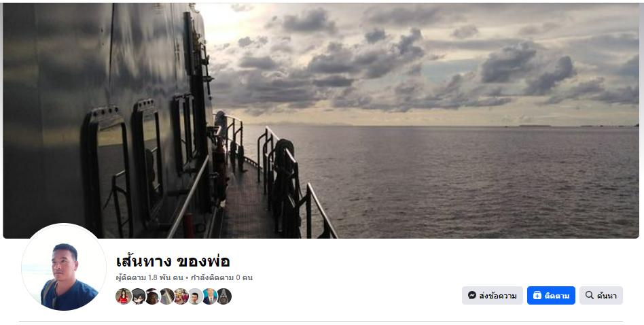Click the magnifying glass icon in ค้นหา button
Viewport: 644px width, 325px height.
coord(590,295)
